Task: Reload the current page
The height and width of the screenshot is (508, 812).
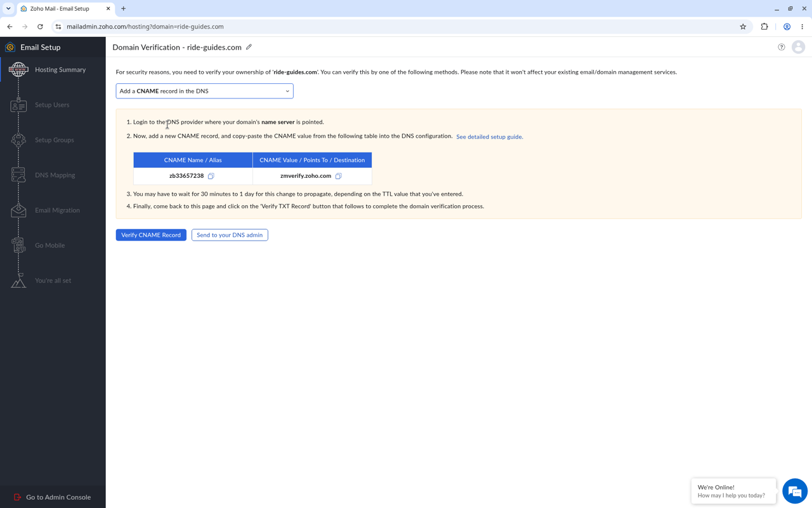Action: [40, 27]
